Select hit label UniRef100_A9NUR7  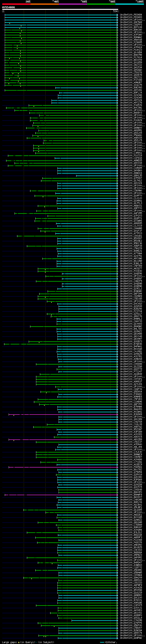pyautogui.click(x=131, y=82)
